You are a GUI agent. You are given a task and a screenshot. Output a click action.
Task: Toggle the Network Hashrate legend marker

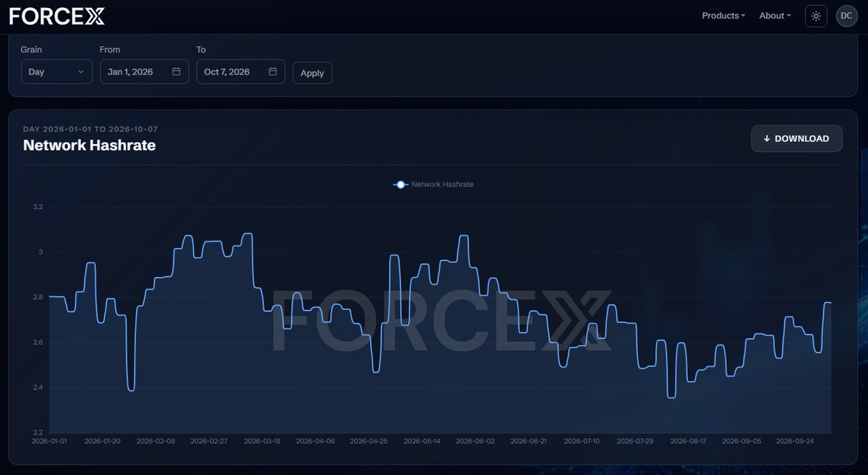click(x=401, y=185)
